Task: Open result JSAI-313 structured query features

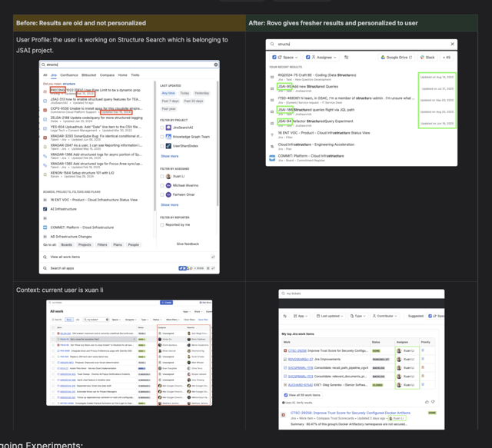Action: pos(95,99)
